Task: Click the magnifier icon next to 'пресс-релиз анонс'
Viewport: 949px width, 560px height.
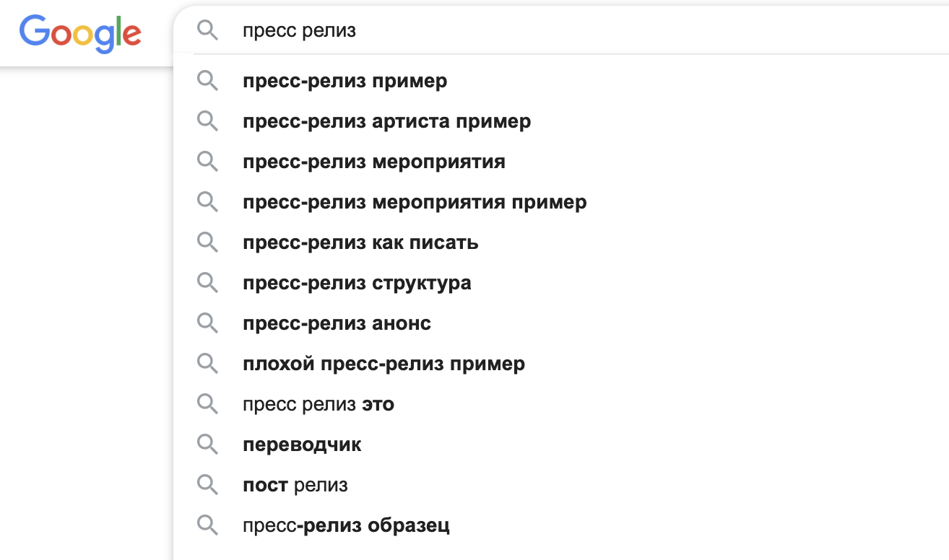Action: point(207,323)
